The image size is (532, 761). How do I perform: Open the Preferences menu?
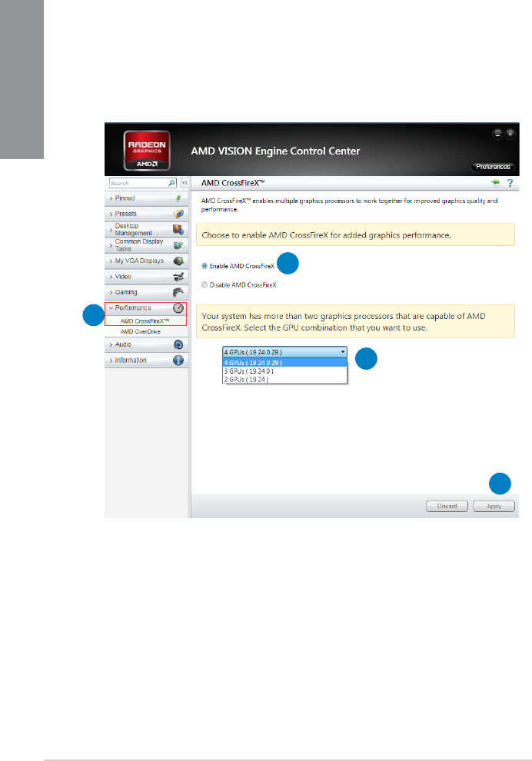point(493,167)
